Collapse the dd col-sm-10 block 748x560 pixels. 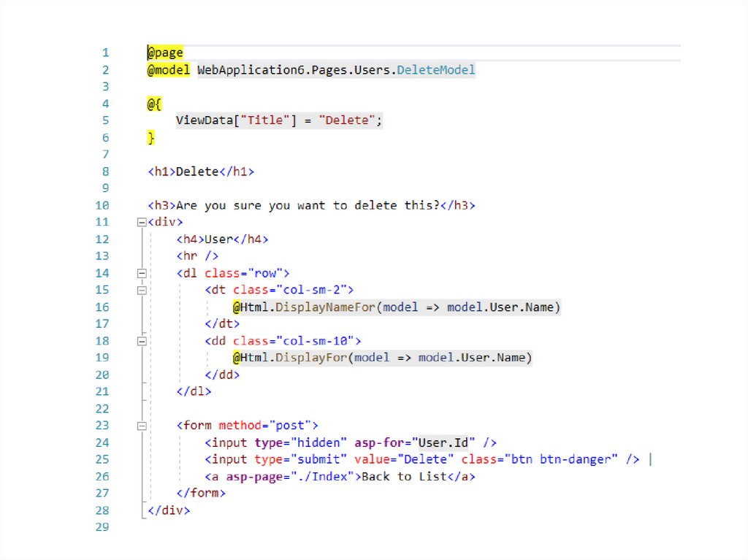142,341
